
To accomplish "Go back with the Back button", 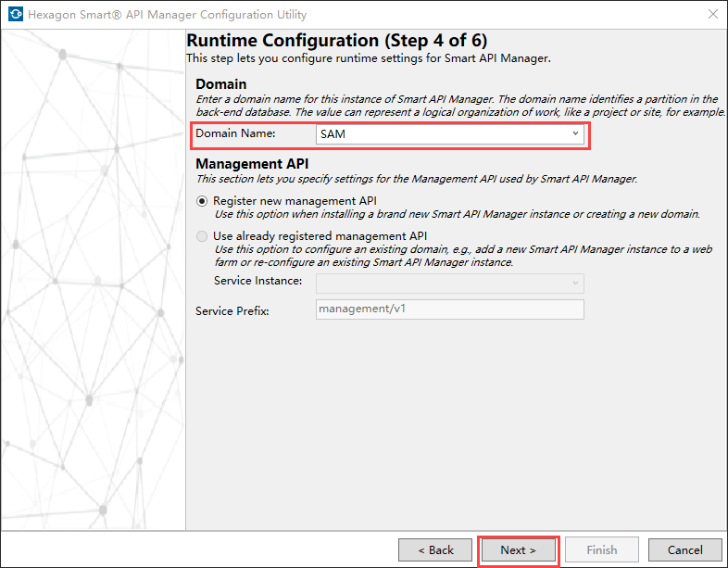I will pos(435,549).
